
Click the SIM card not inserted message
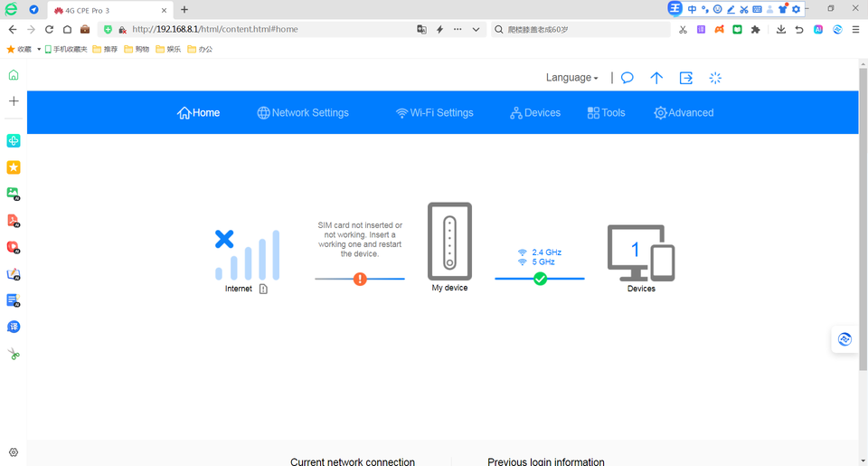pyautogui.click(x=360, y=240)
